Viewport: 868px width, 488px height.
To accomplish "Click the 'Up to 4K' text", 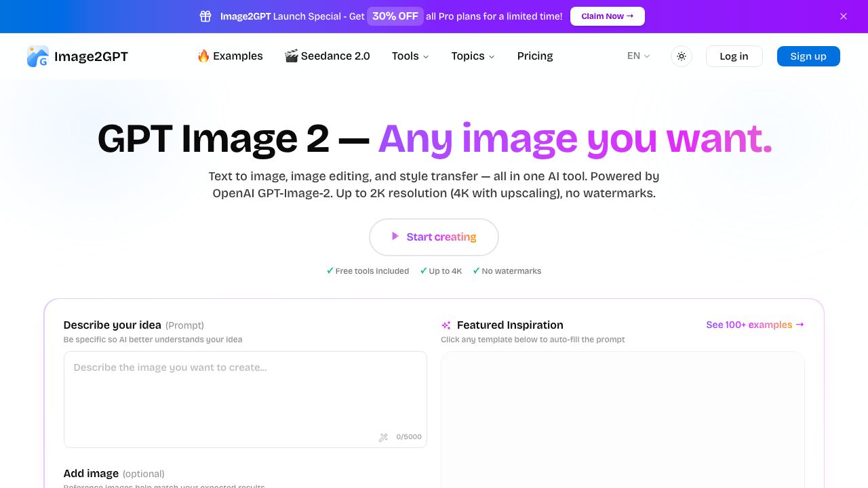I will coord(445,271).
